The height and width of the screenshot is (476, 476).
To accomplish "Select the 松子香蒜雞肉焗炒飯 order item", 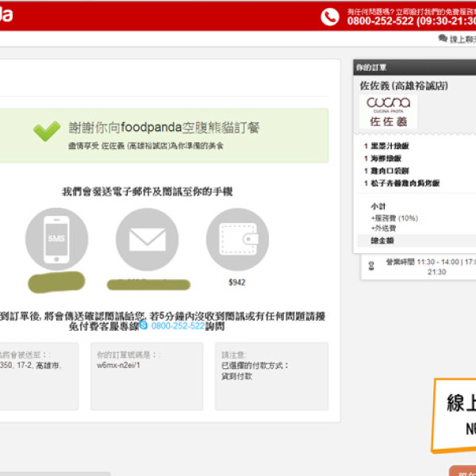I will click(x=406, y=182).
